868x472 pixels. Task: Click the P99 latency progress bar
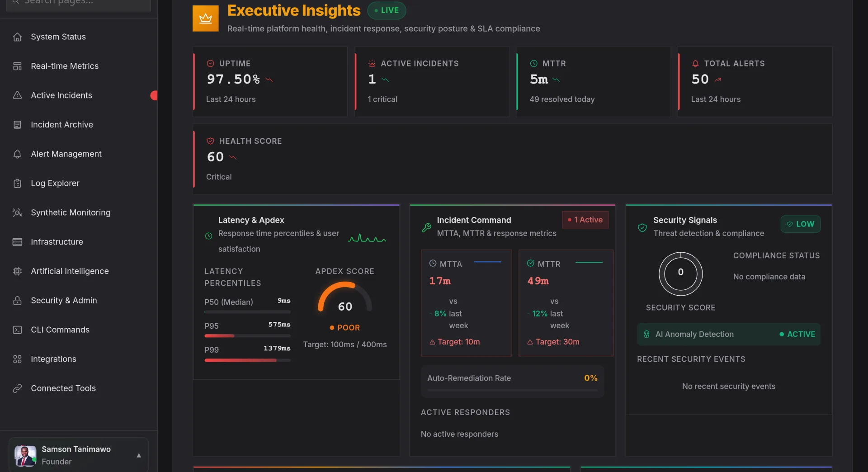[x=247, y=360]
